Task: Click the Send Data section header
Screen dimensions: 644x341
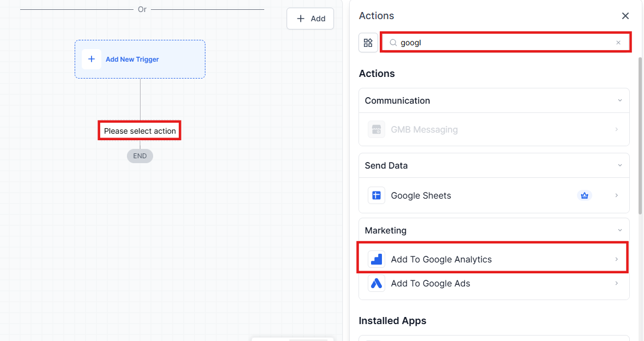Action: [x=494, y=165]
